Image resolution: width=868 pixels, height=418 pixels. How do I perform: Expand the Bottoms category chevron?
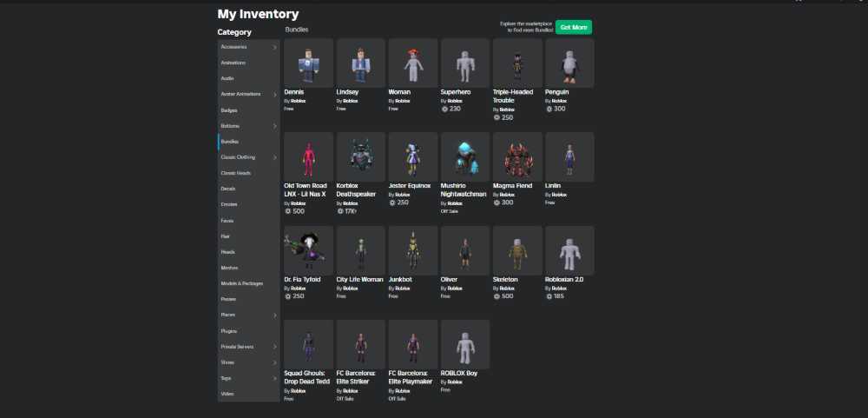pos(274,126)
